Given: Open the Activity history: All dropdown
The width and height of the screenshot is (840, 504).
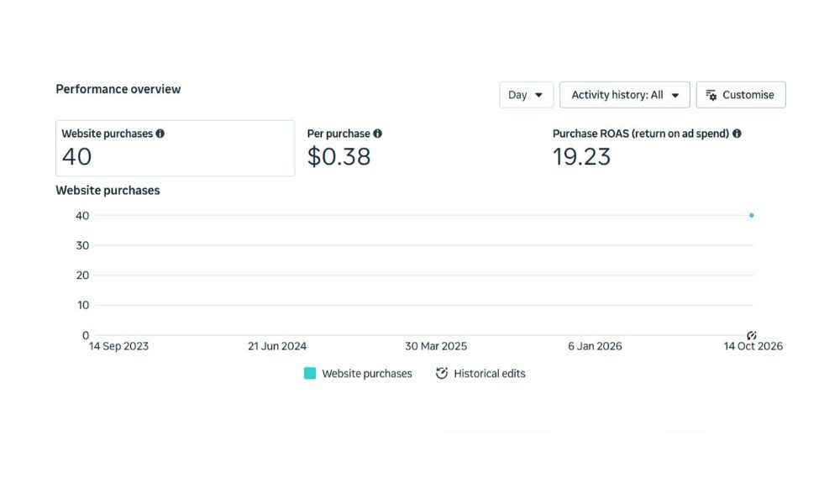Looking at the screenshot, I should click(x=625, y=95).
